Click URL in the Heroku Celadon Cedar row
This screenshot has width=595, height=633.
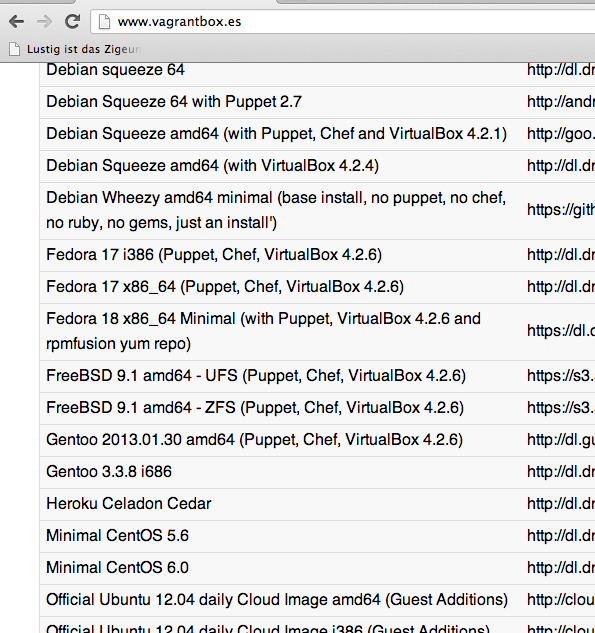[x=561, y=503]
